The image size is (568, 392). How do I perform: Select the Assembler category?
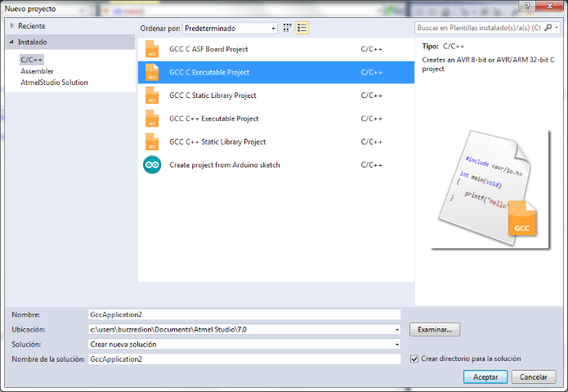37,71
